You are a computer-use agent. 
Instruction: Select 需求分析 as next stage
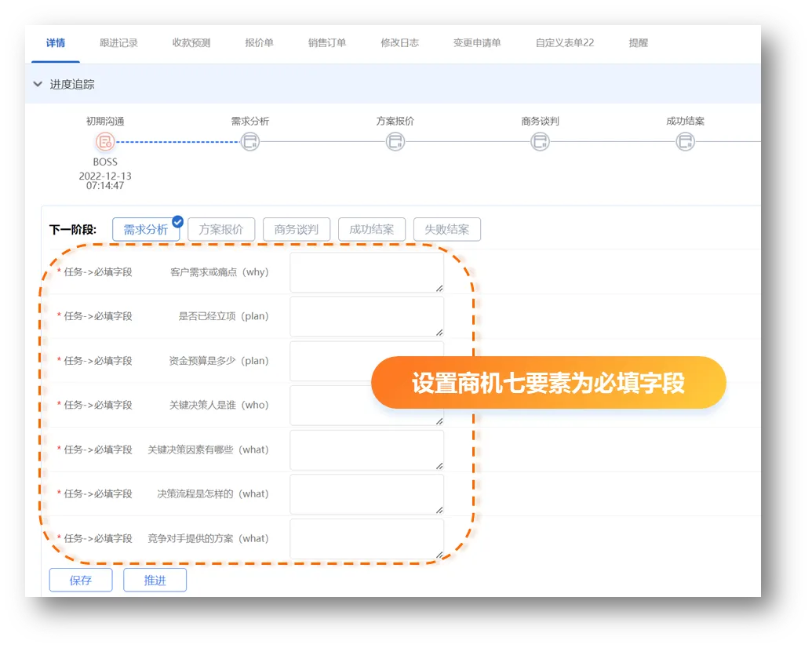pos(145,230)
